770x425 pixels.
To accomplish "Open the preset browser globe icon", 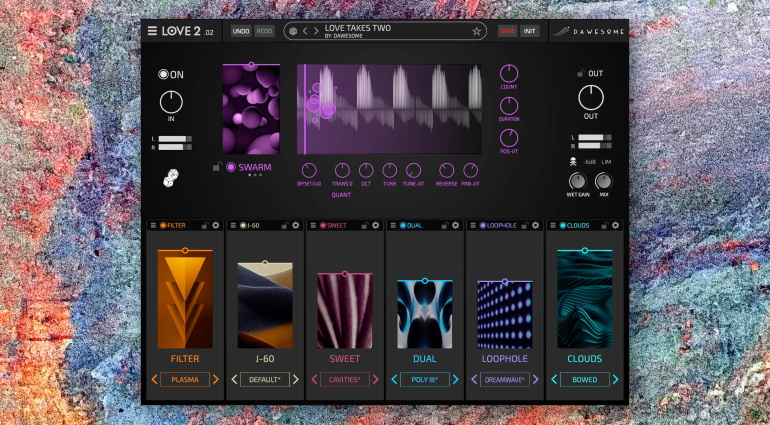I will pyautogui.click(x=293, y=31).
